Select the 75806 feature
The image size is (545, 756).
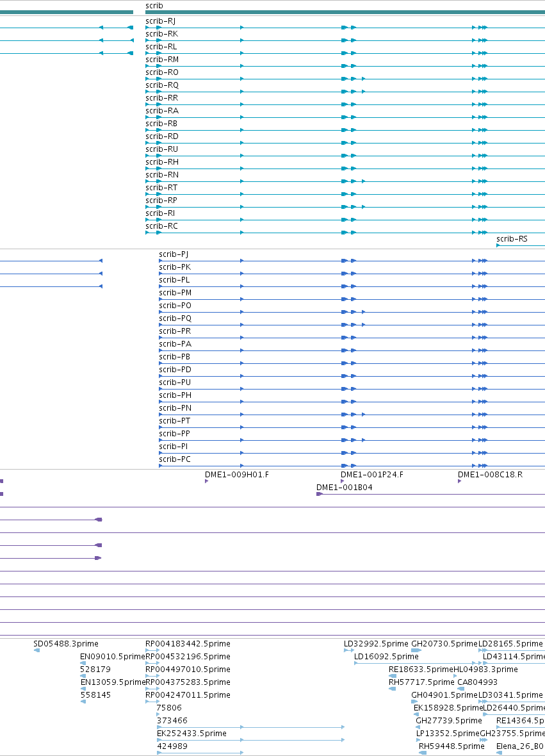tap(169, 708)
